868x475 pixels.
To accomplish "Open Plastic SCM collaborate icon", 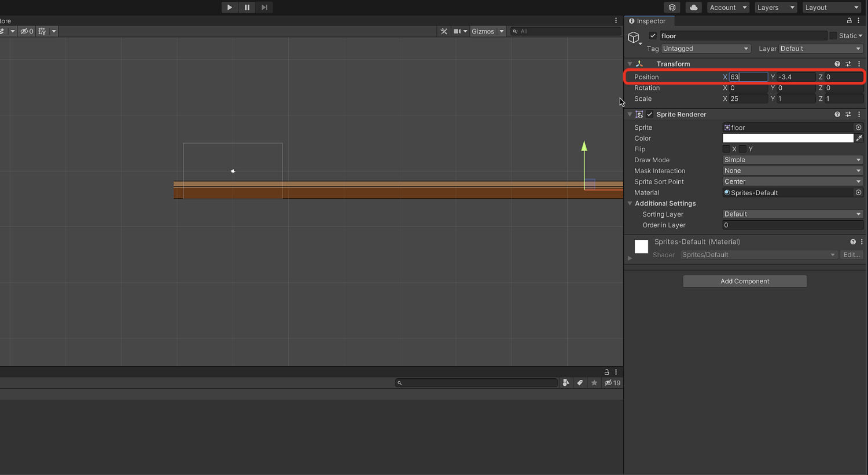I will (x=672, y=8).
